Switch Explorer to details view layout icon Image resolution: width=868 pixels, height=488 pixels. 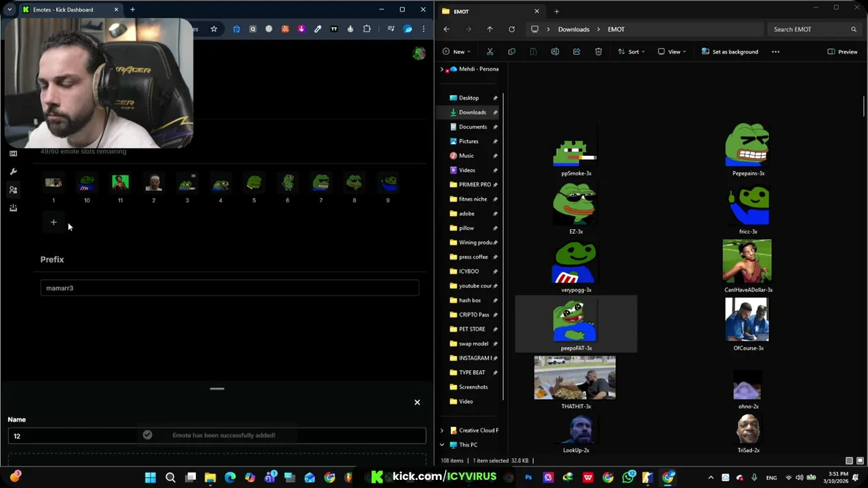click(x=849, y=461)
